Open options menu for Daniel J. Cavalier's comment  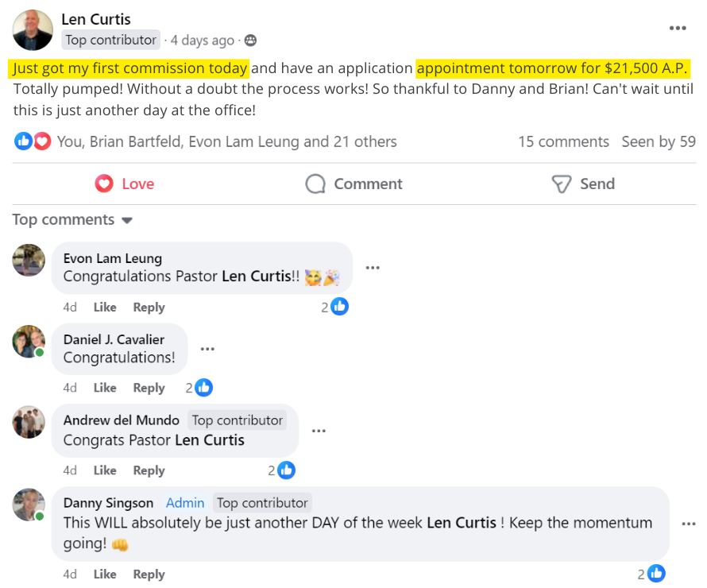(207, 349)
